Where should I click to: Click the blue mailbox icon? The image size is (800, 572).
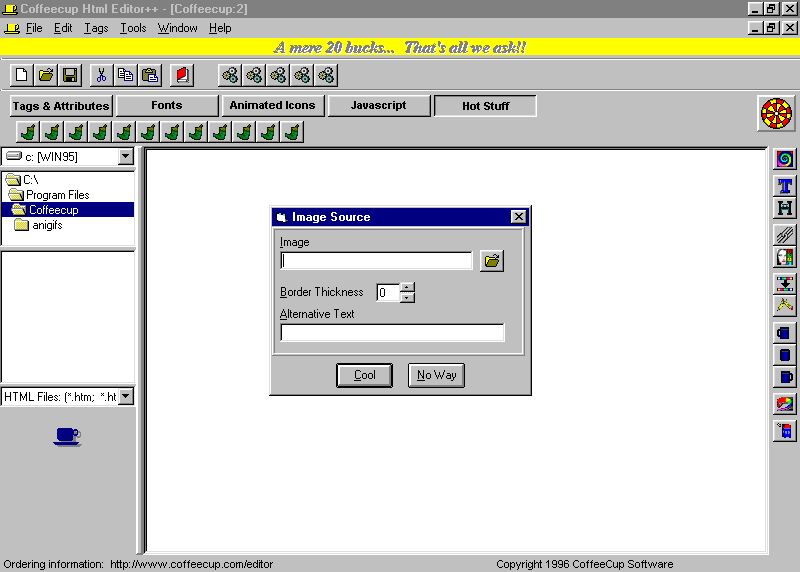(x=785, y=431)
